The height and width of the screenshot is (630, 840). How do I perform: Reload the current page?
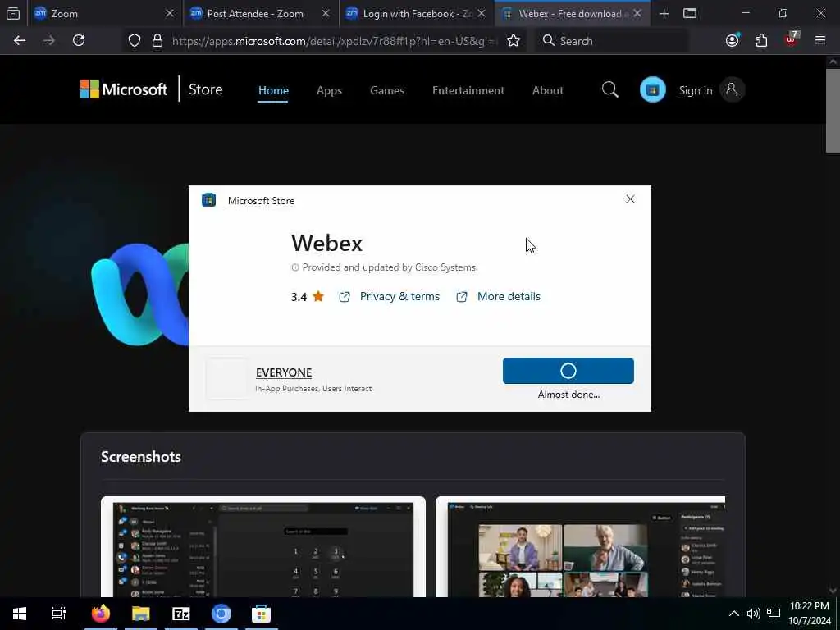[79, 40]
